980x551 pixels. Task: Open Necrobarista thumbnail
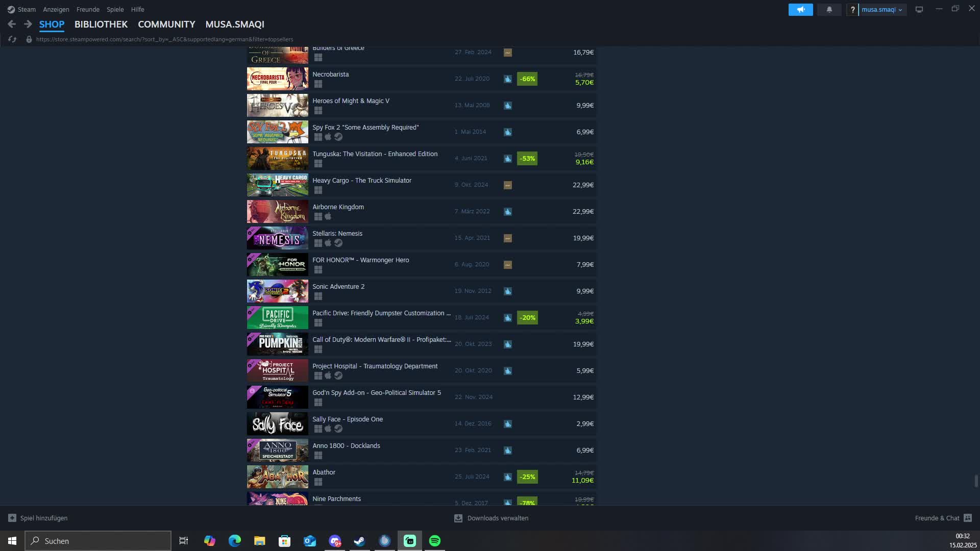(278, 79)
